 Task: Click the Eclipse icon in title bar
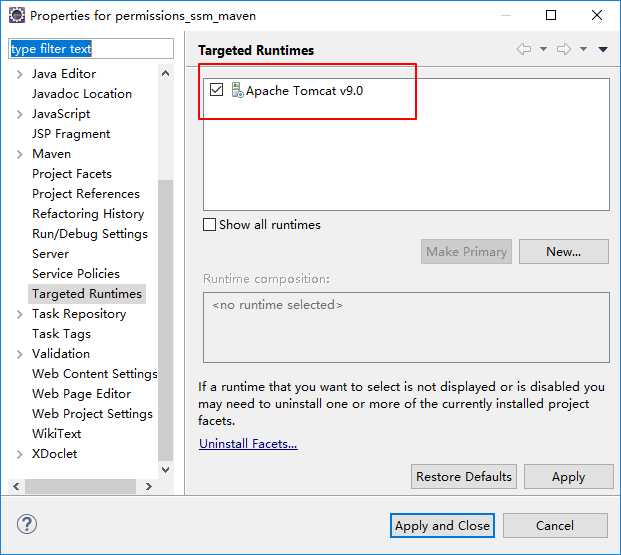coord(17,15)
